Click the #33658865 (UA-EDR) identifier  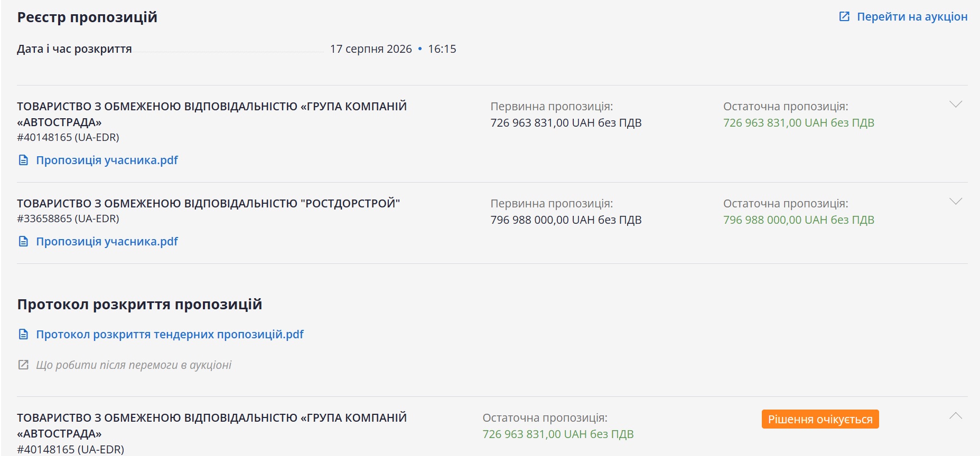(68, 218)
